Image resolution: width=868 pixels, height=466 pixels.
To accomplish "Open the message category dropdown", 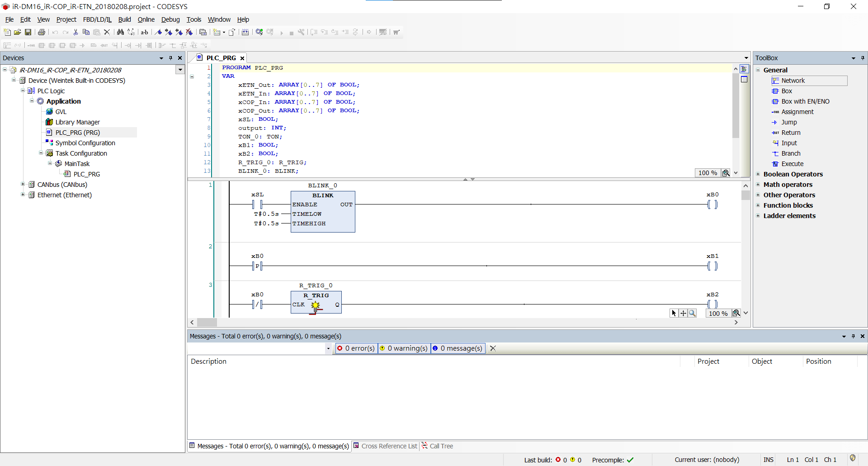I will point(328,348).
